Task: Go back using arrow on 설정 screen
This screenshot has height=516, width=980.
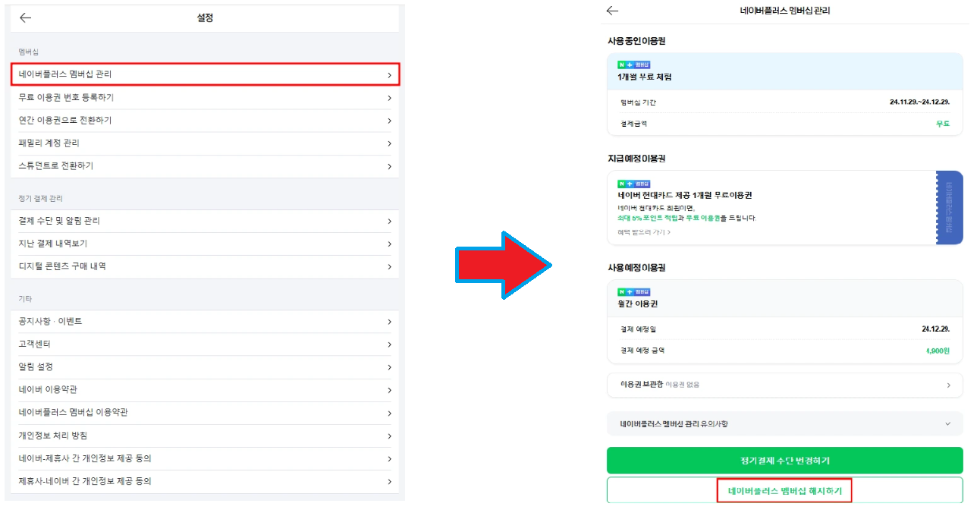Action: 26,17
